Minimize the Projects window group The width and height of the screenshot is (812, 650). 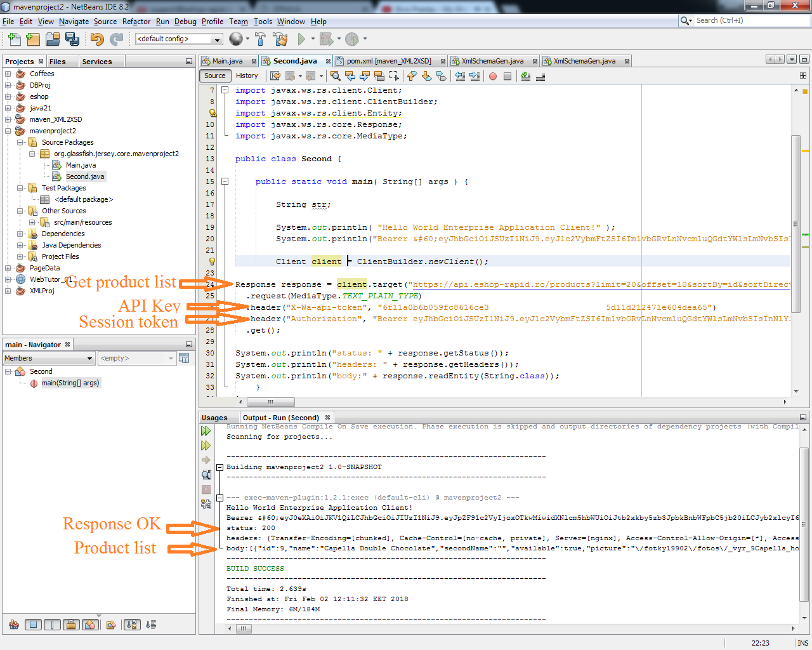[x=188, y=62]
